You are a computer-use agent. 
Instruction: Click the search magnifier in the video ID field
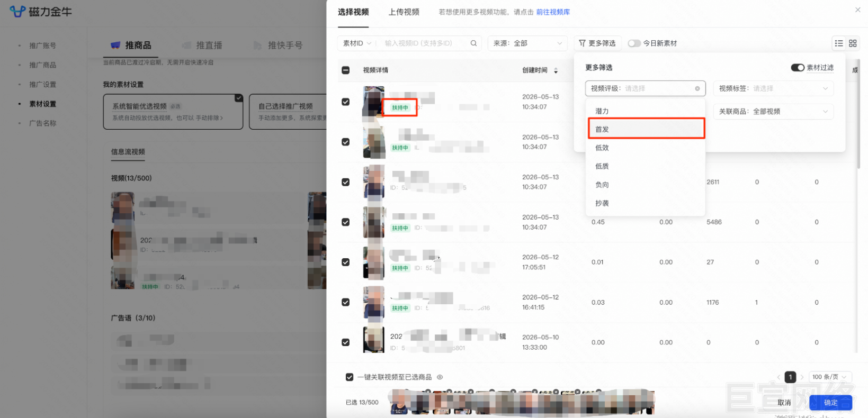click(473, 43)
